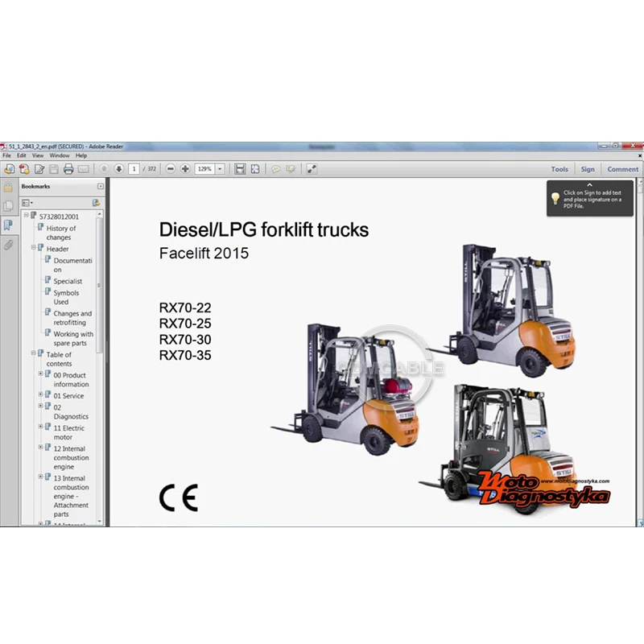Dismiss the Sign tooltip with the caret
The height and width of the screenshot is (644, 644).
(589, 185)
